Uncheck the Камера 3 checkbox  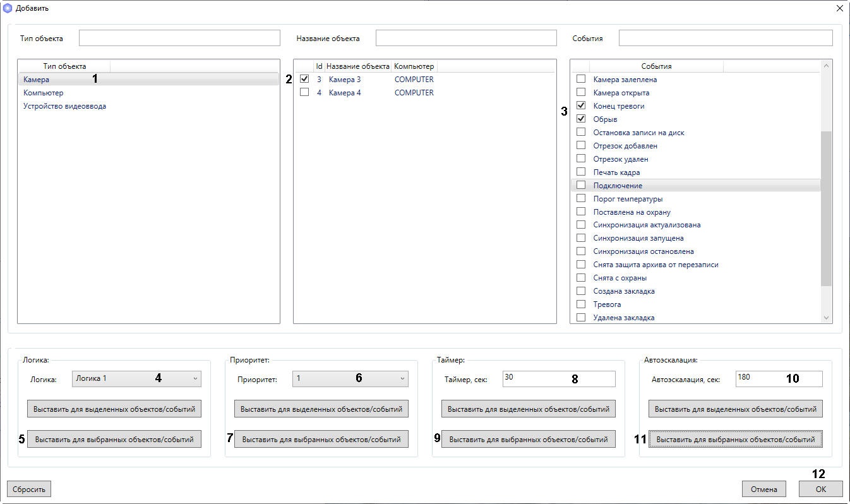click(x=304, y=79)
